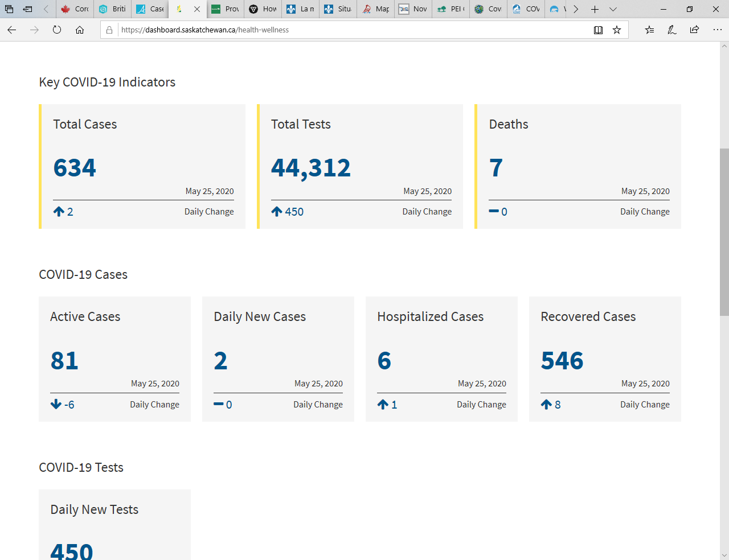Viewport: 729px width, 560px height.
Task: Click the site security lock icon
Action: coord(109,30)
